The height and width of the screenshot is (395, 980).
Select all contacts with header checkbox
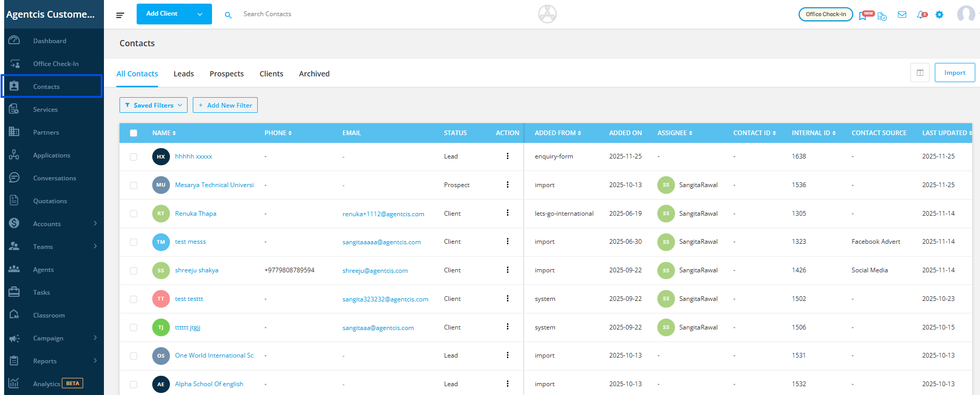pos(134,133)
